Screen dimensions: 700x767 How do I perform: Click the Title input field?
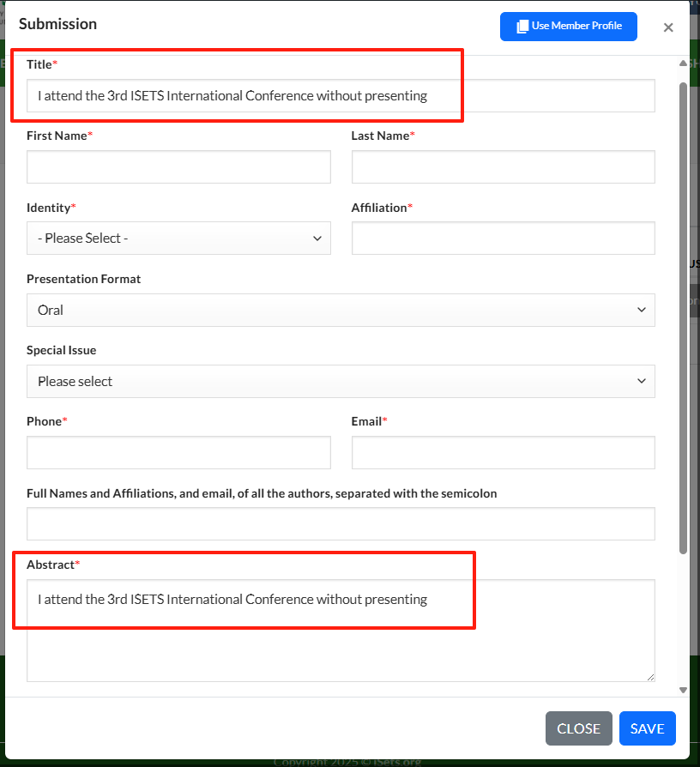[341, 96]
